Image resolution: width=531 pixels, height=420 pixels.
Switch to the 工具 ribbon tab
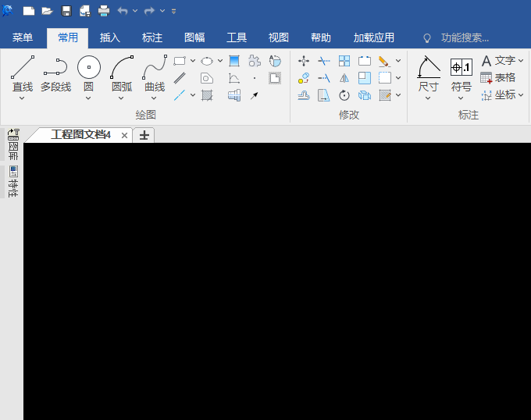point(237,37)
